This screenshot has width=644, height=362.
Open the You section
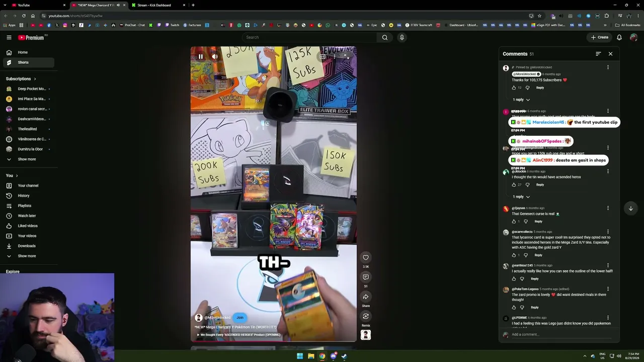click(x=12, y=175)
